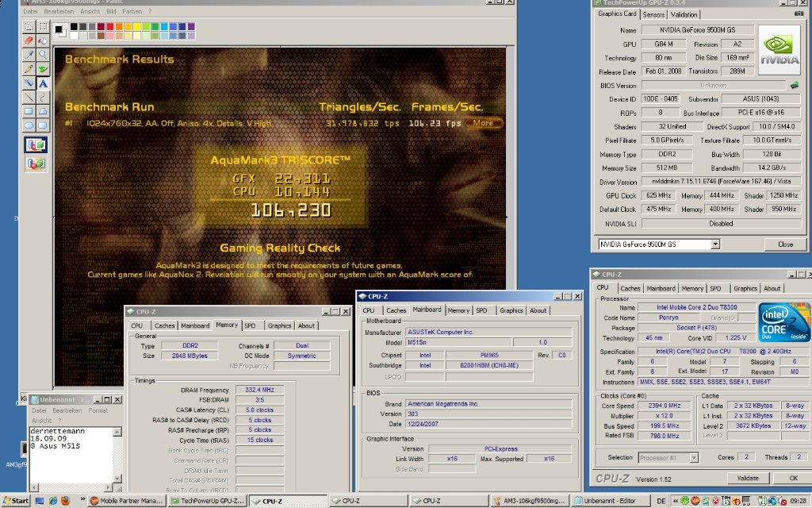Image resolution: width=812 pixels, height=508 pixels.
Task: Pick the white color in Paint palette
Action: pyautogui.click(x=74, y=35)
